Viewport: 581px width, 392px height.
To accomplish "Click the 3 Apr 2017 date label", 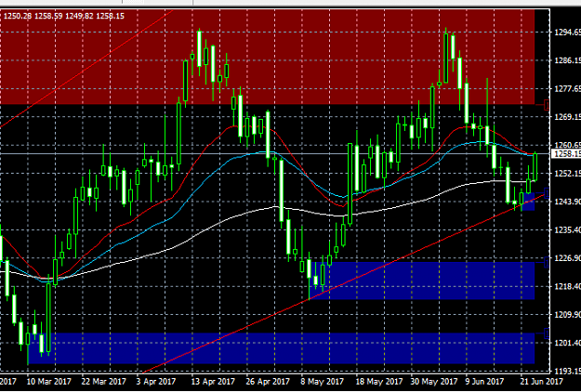I will click(156, 381).
